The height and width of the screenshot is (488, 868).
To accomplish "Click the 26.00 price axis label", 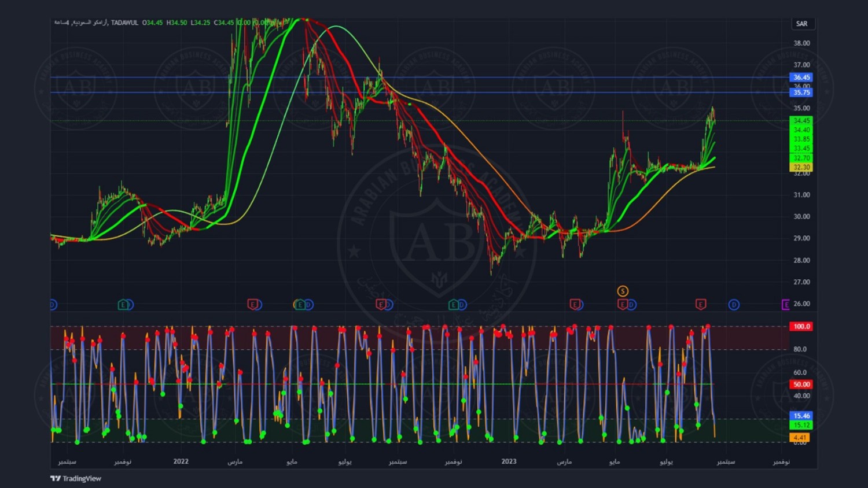I will (801, 304).
